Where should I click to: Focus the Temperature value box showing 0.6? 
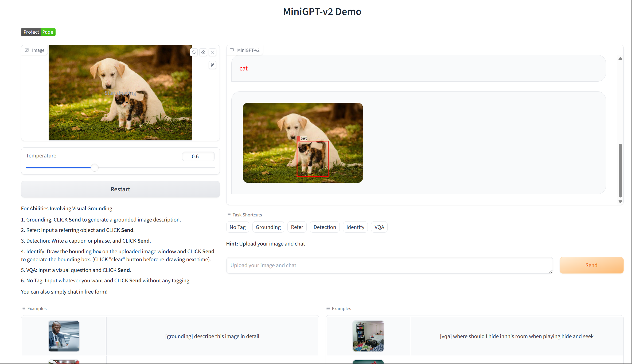pyautogui.click(x=198, y=156)
